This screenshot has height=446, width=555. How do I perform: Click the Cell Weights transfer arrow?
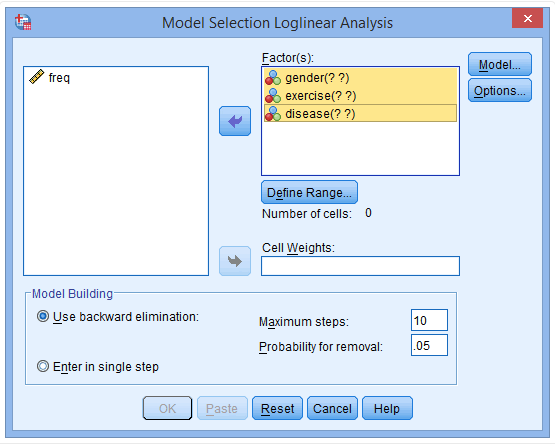tap(235, 261)
